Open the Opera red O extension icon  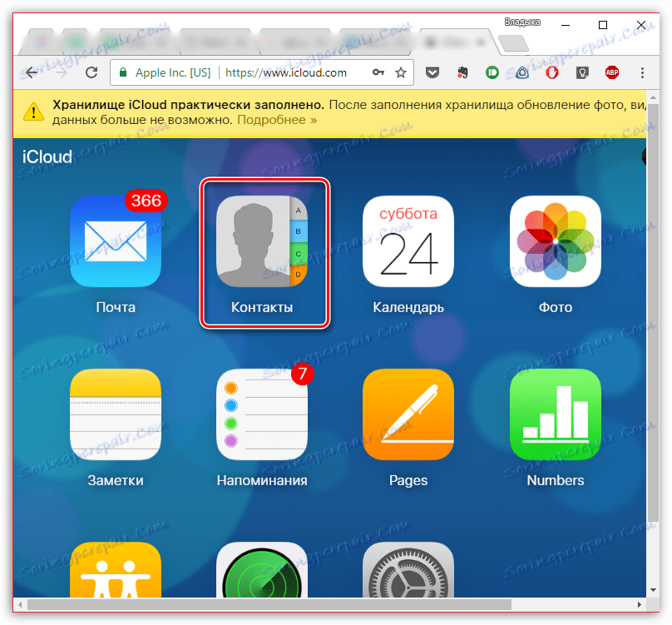552,72
